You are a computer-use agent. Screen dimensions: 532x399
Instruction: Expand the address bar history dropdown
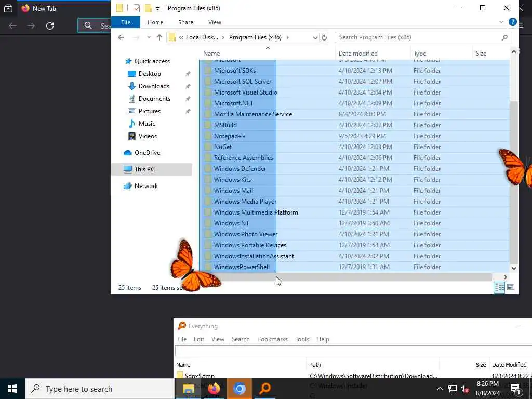(x=315, y=37)
